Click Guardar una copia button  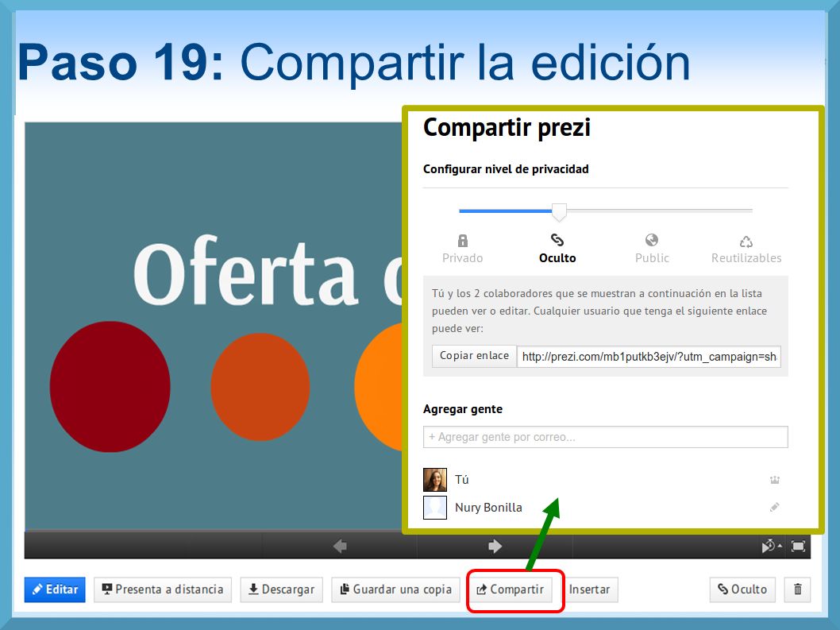pos(396,589)
